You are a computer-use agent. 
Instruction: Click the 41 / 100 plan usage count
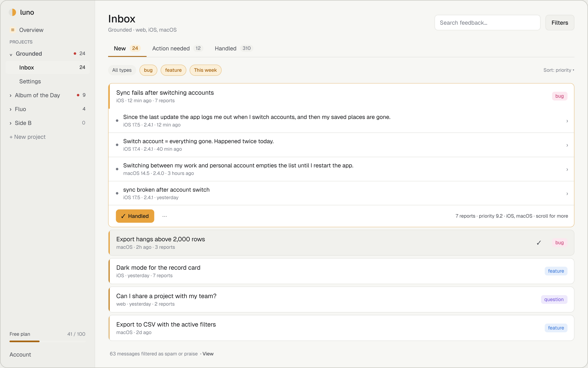pyautogui.click(x=76, y=334)
